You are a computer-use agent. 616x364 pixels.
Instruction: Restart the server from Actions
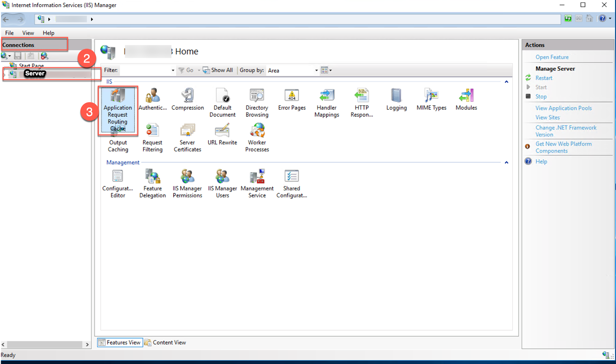[x=544, y=78]
